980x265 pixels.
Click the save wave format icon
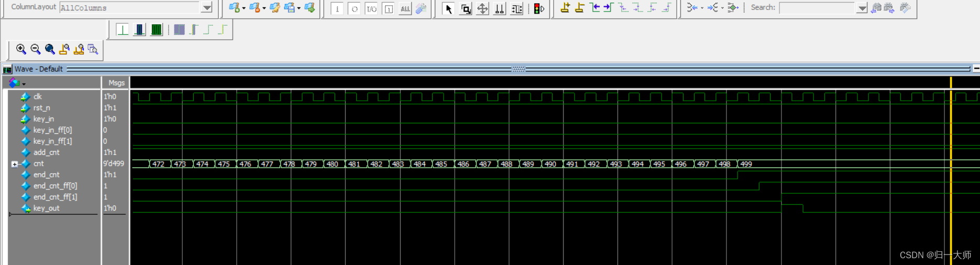pos(289,8)
